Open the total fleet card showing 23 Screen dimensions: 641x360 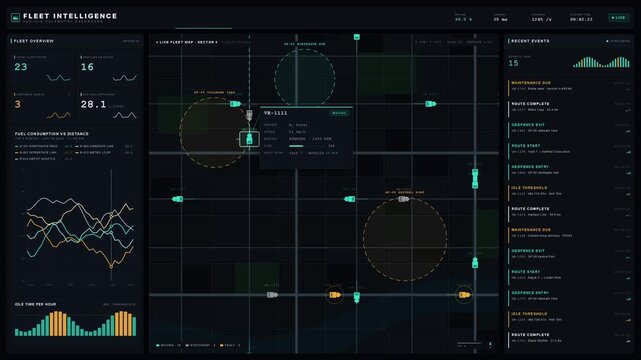(x=43, y=69)
